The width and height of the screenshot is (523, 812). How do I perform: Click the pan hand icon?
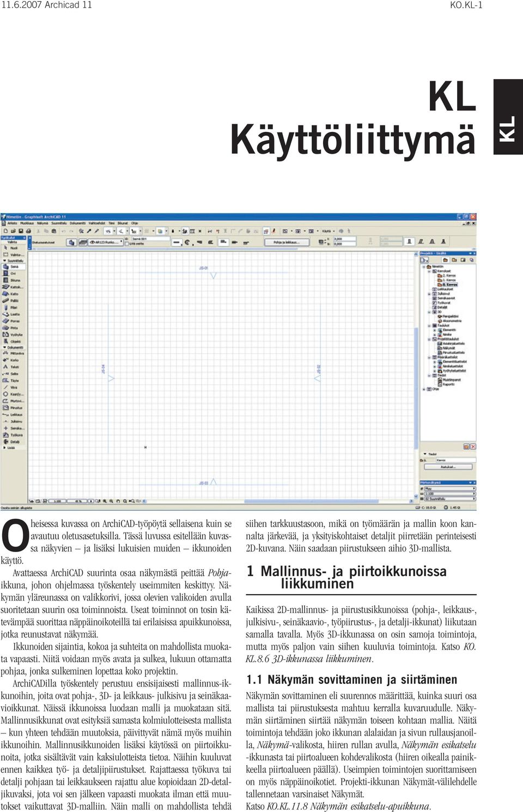point(118,501)
